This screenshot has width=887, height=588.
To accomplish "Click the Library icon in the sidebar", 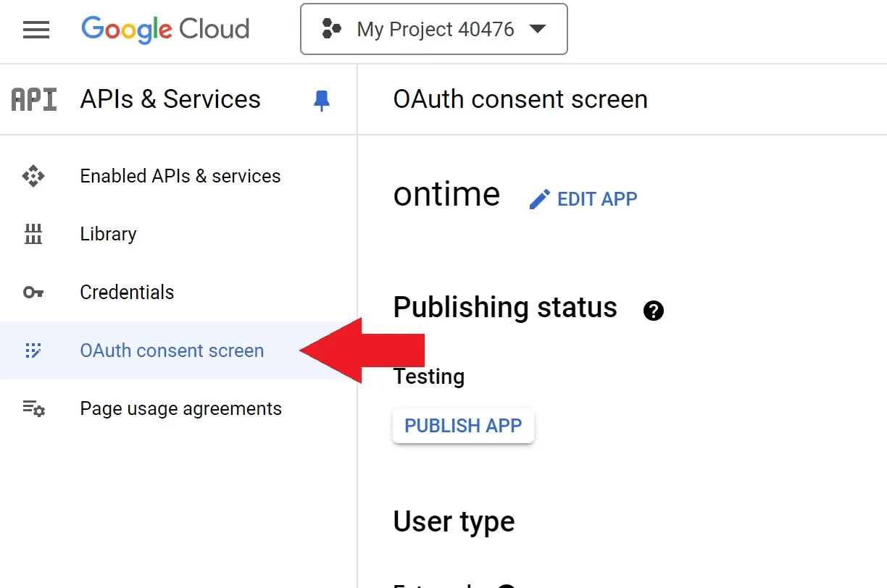I will 33,234.
